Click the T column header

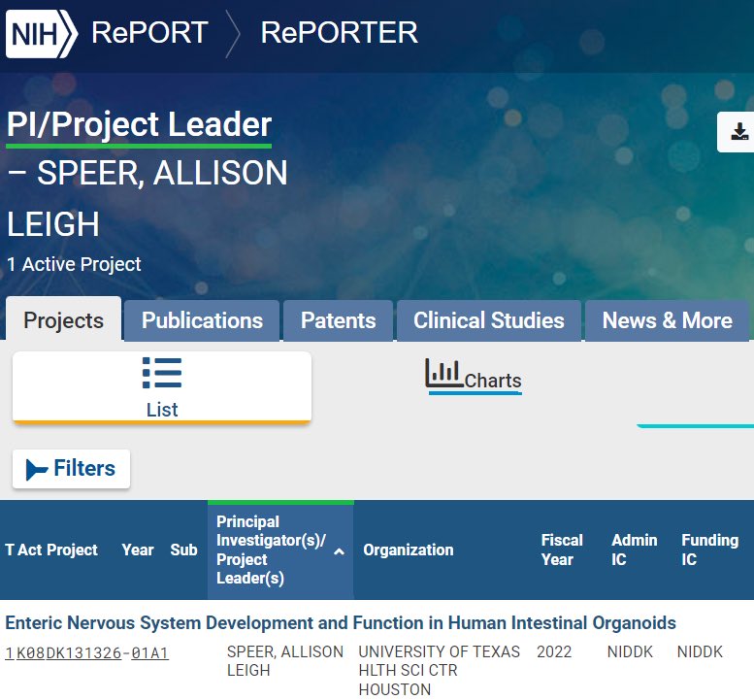(x=9, y=550)
